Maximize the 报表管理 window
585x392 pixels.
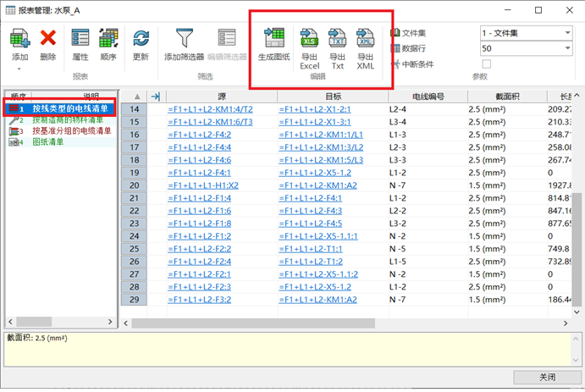click(538, 10)
